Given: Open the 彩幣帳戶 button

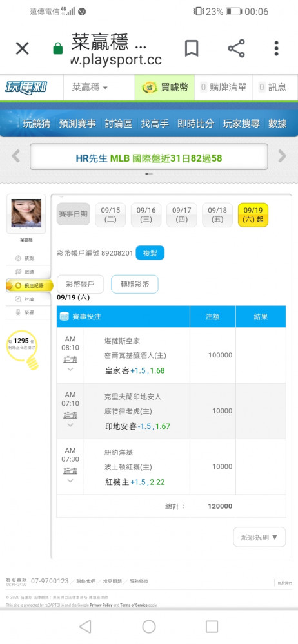Looking at the screenshot, I should coord(80,284).
